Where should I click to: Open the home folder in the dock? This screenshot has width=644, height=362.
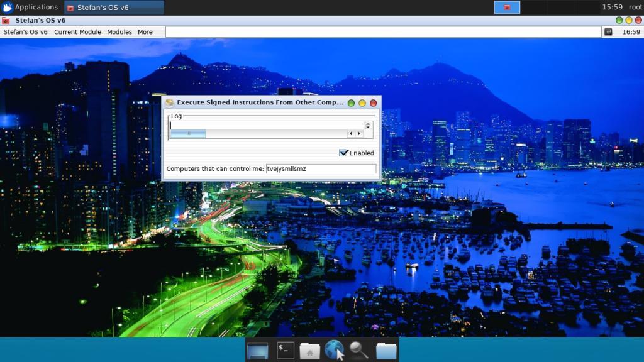[x=309, y=350]
